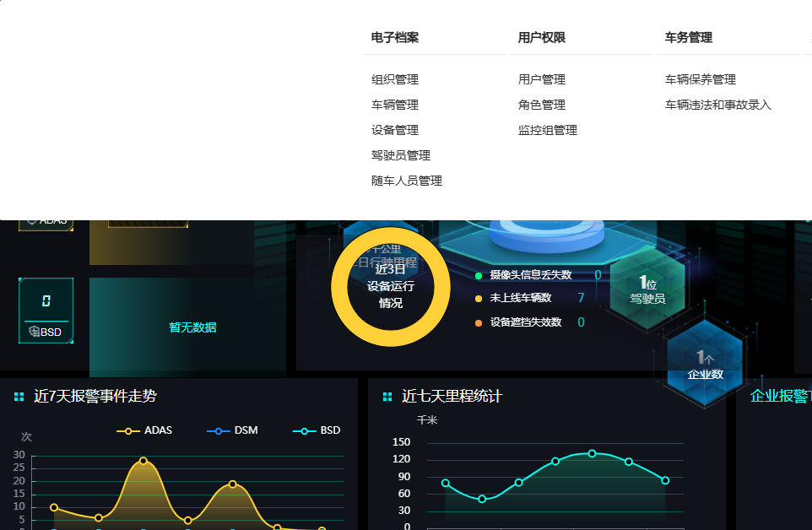The image size is (812, 530).
Task: Click the 企业报警 panel title
Action: (x=781, y=396)
